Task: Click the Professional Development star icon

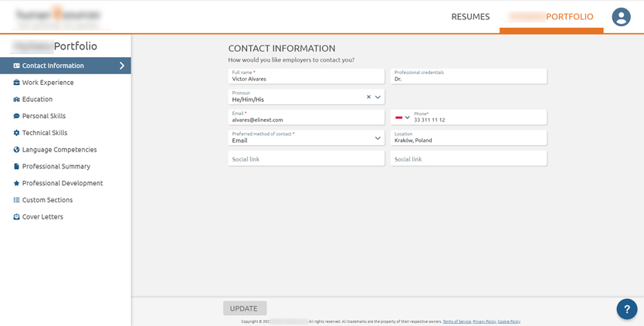Action: (x=16, y=183)
